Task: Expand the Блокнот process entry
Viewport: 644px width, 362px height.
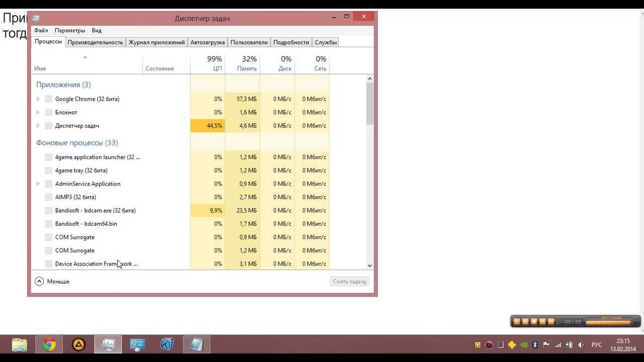Action: [x=38, y=112]
